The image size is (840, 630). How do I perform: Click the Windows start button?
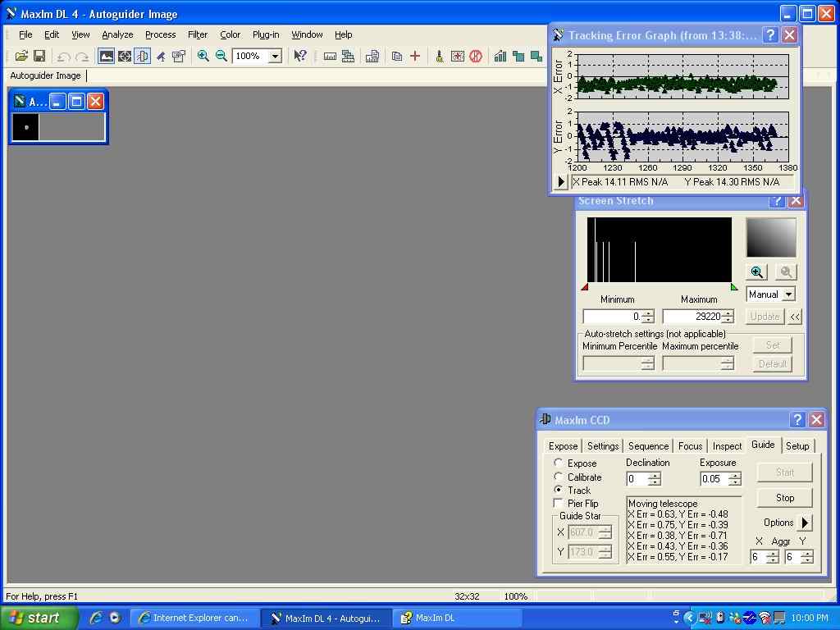coord(38,618)
